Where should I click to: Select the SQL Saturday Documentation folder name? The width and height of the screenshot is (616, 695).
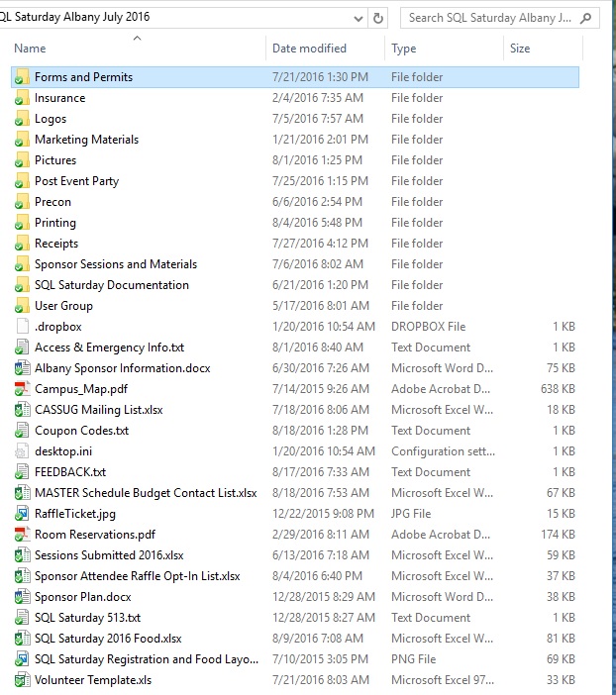point(112,285)
